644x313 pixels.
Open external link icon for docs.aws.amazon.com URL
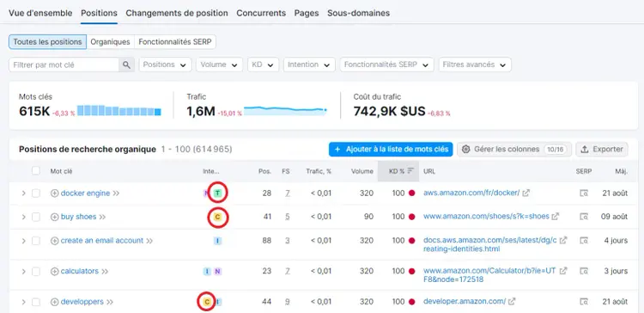tap(563, 240)
